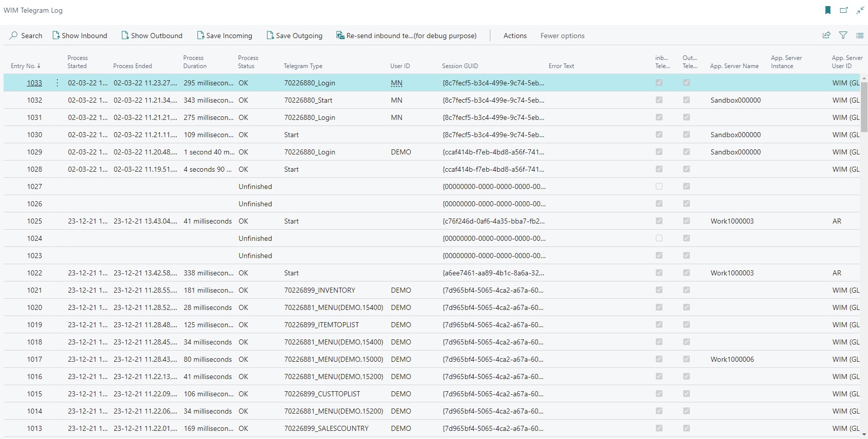Click the share page icon
The width and height of the screenshot is (868, 439).
(826, 36)
